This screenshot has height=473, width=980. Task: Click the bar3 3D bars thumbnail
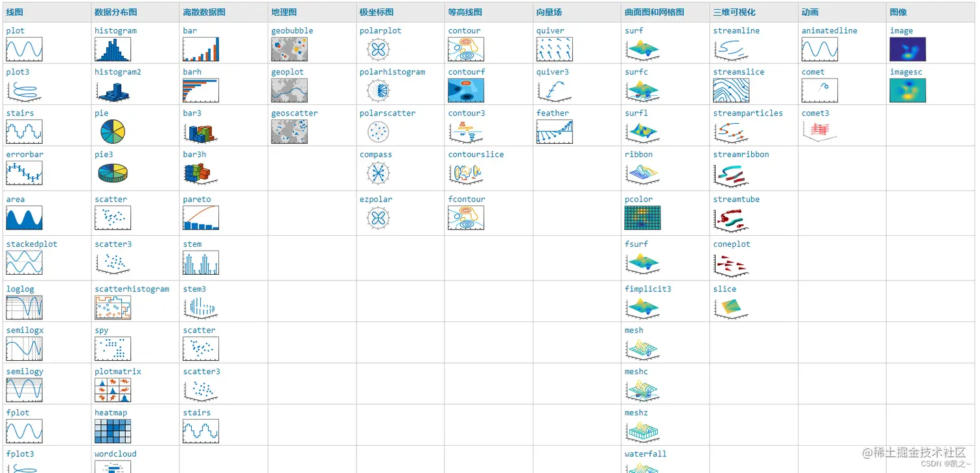point(201,132)
